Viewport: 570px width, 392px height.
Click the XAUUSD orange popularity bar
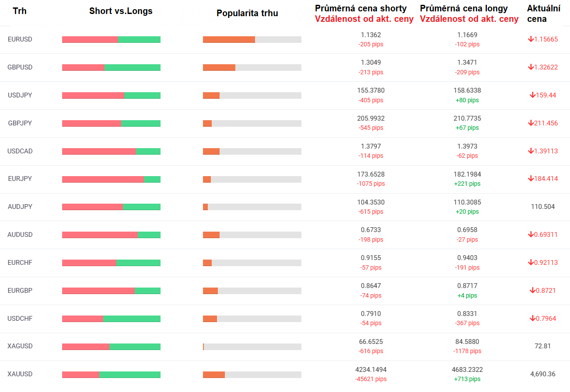coord(214,375)
